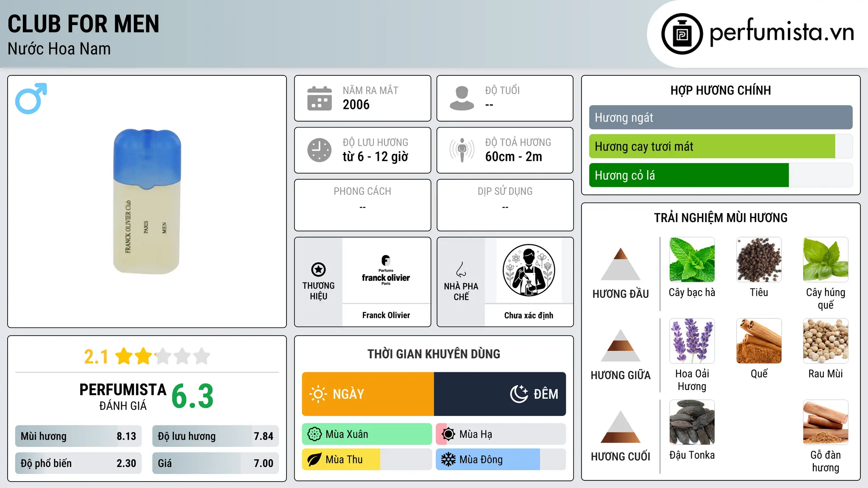Click the Tiêu note label

[x=759, y=292]
